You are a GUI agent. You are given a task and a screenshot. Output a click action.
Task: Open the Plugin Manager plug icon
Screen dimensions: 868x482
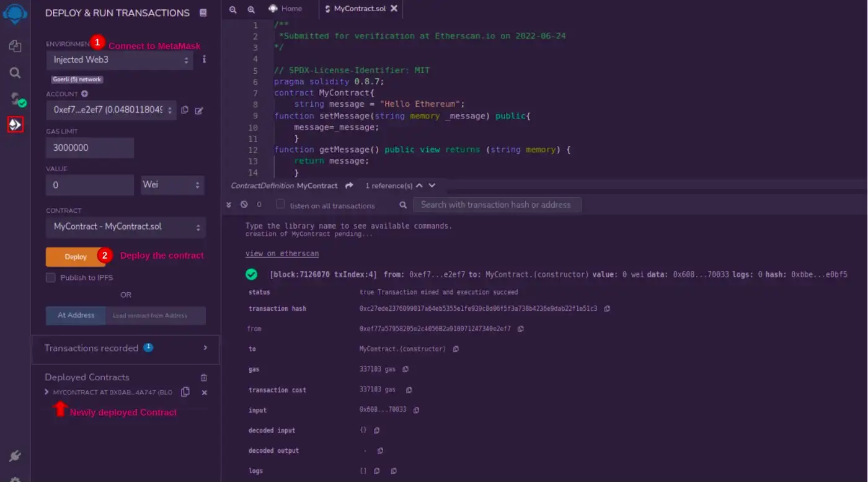point(15,457)
